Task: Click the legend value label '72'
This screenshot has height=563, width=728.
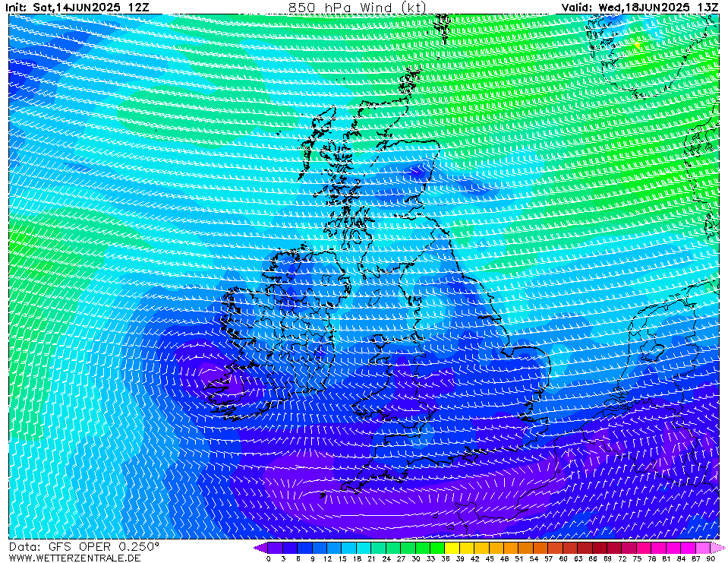Action: (622, 558)
